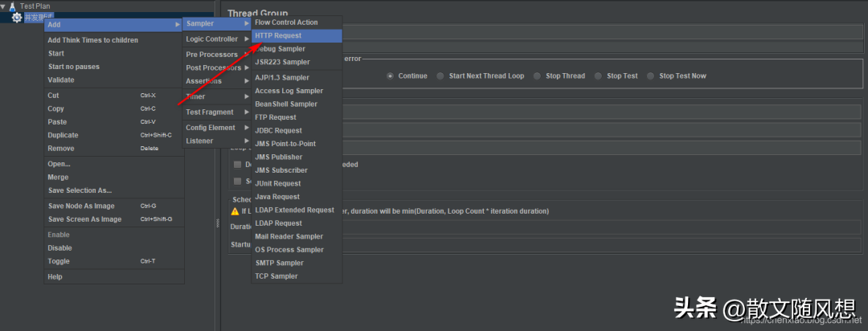Click Add Think Times to children

[x=113, y=40]
